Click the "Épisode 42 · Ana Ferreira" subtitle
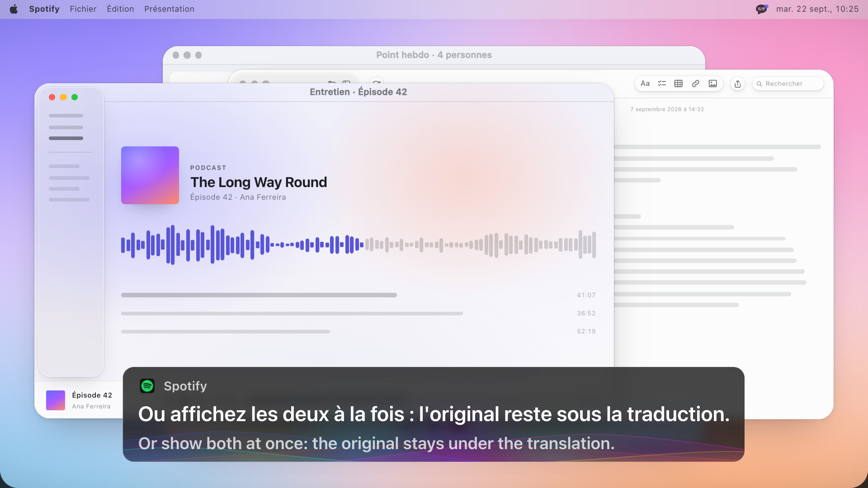 click(238, 197)
